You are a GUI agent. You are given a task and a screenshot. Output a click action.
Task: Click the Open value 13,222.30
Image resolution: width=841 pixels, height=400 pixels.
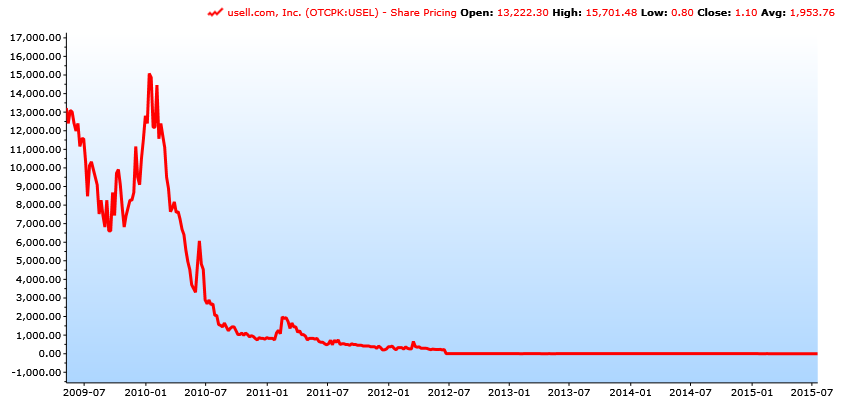(x=523, y=13)
